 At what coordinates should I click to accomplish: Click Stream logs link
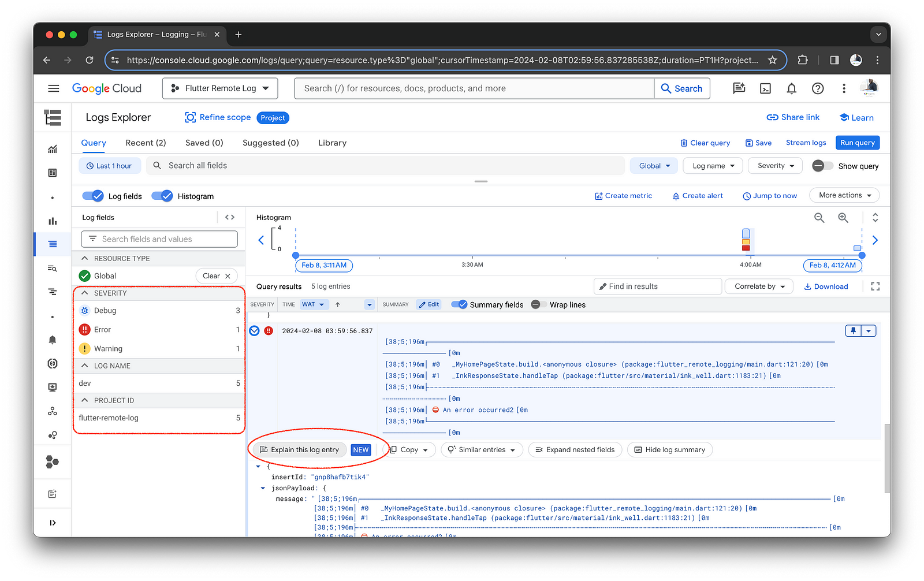(x=806, y=143)
